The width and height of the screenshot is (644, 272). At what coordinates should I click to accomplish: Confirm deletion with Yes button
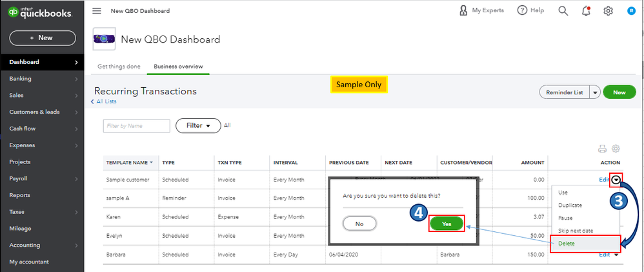447,223
